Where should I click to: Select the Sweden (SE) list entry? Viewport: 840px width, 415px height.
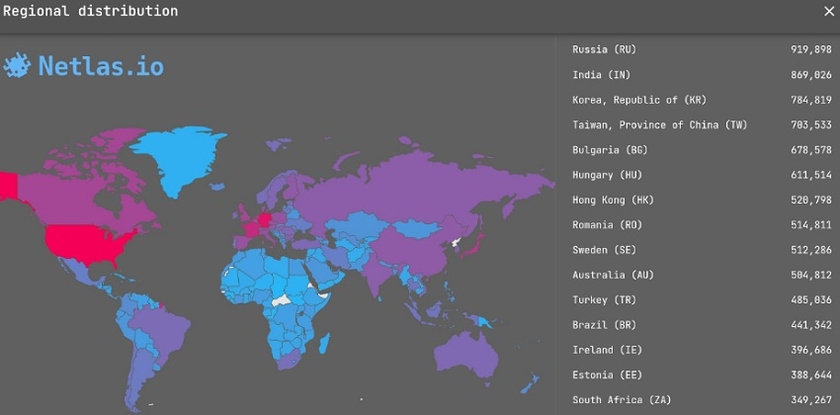[604, 250]
